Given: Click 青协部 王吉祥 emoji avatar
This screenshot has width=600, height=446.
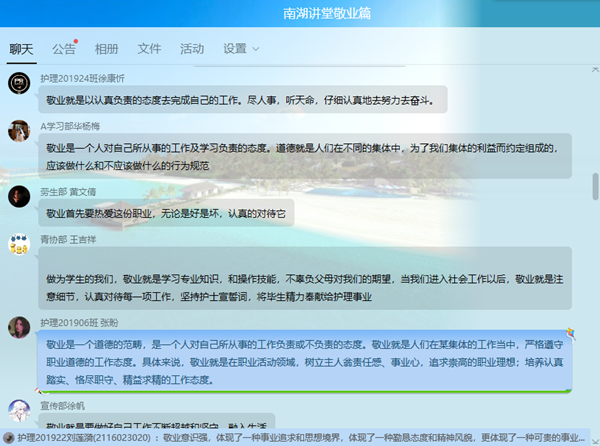Looking at the screenshot, I should pyautogui.click(x=17, y=245).
